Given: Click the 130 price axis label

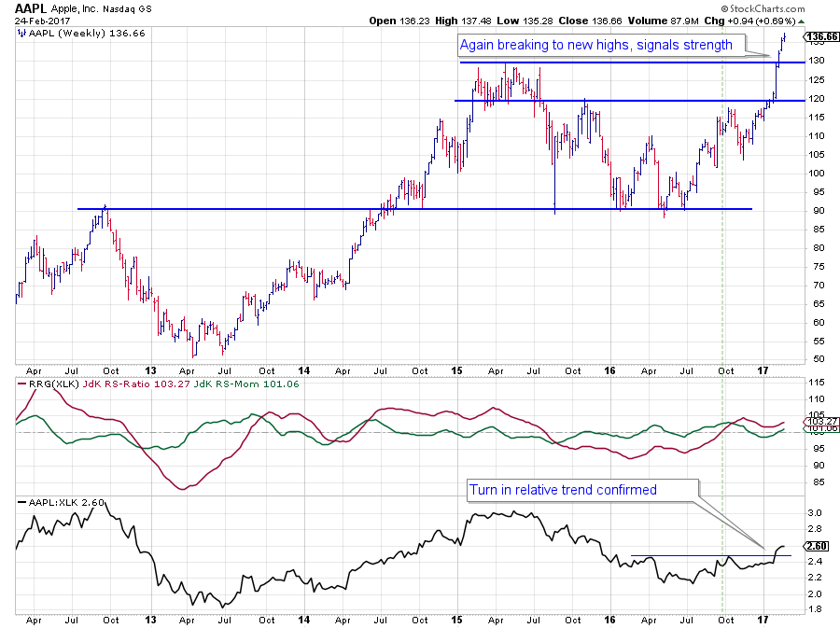Looking at the screenshot, I should click(817, 61).
